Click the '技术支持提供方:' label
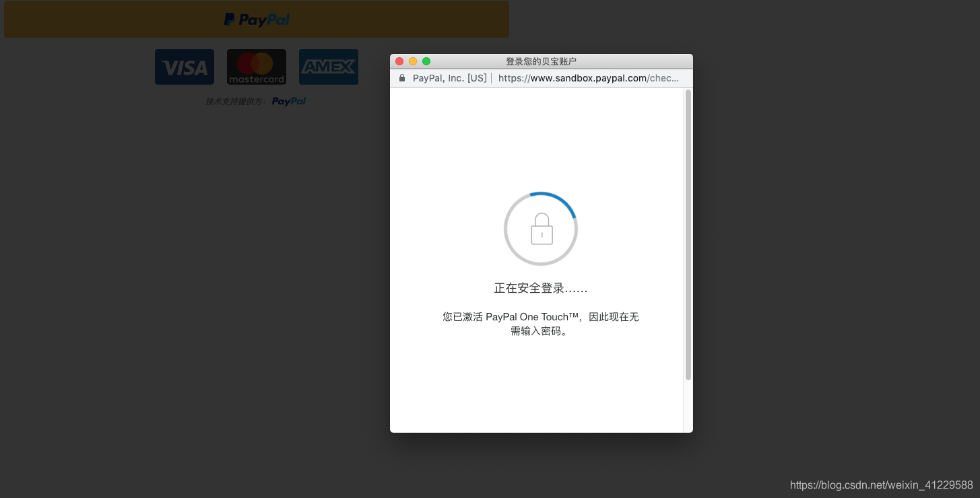980x498 pixels. point(236,102)
